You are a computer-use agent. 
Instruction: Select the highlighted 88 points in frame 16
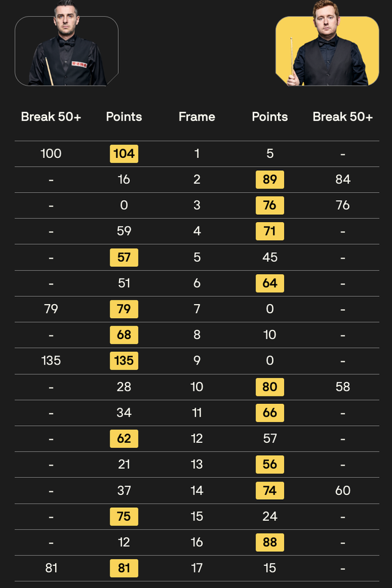269,542
